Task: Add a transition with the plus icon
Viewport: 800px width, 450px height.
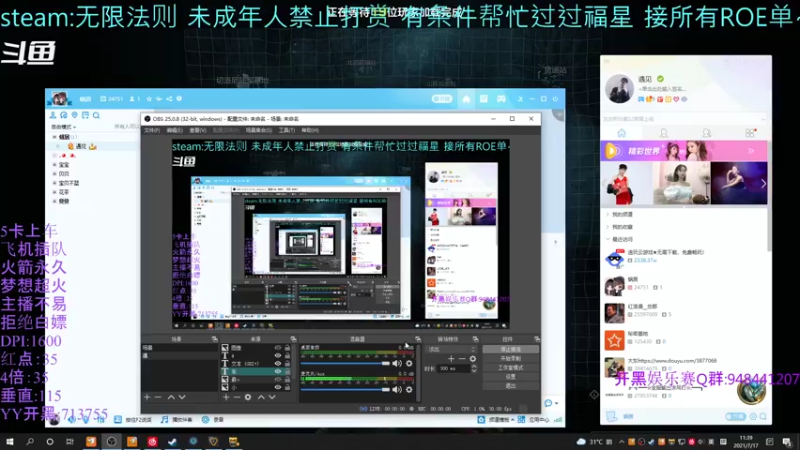Action: (451, 359)
